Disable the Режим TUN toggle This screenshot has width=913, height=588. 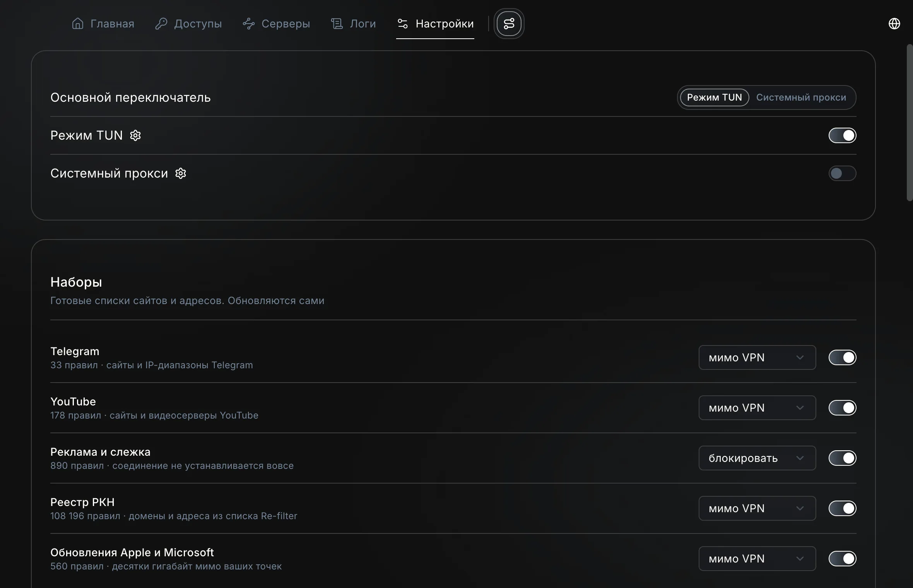(x=842, y=135)
